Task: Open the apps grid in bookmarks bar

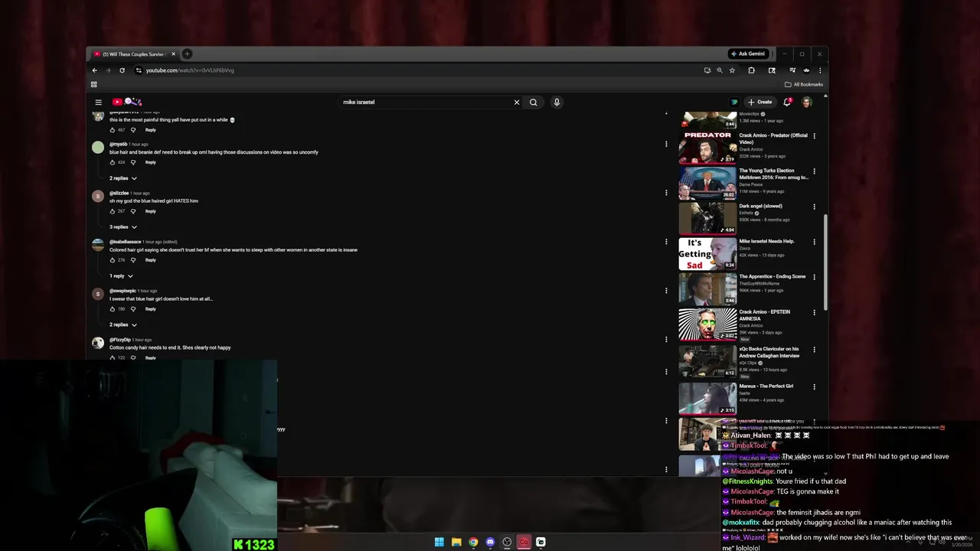Action: pos(94,84)
